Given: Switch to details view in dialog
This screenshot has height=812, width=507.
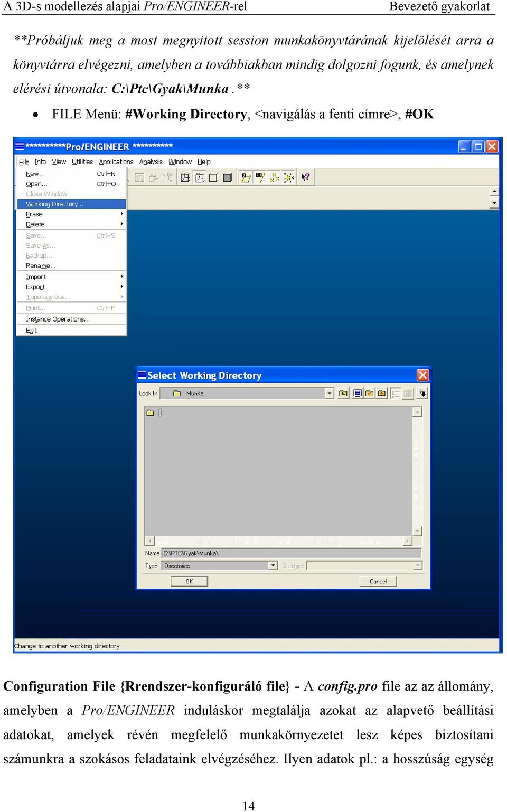Looking at the screenshot, I should (x=408, y=393).
